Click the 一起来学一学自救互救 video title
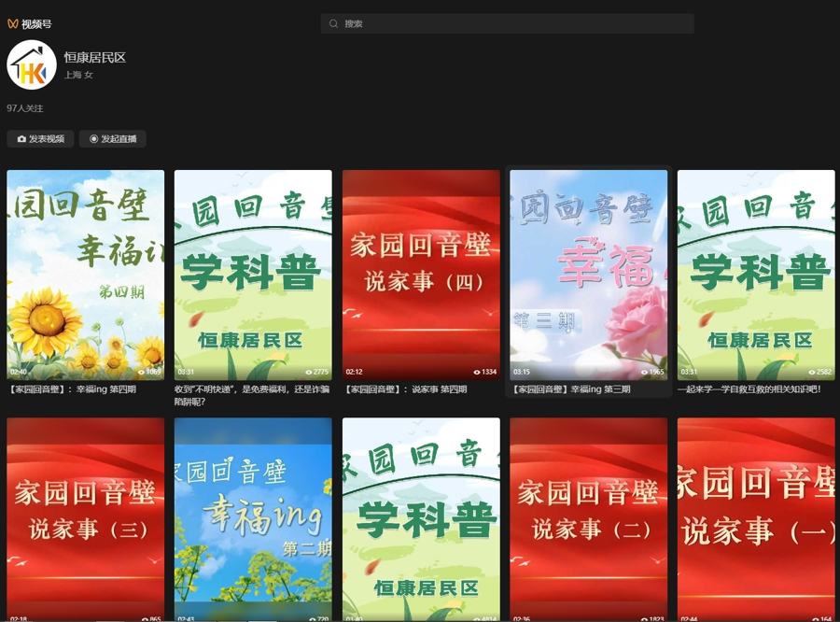Viewport: 840px width, 622px height. click(749, 389)
